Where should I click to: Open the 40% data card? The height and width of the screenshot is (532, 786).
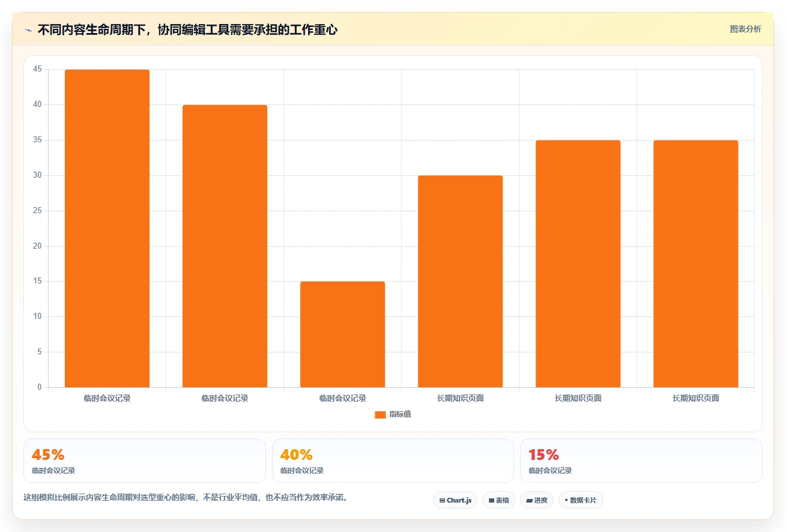click(x=393, y=461)
